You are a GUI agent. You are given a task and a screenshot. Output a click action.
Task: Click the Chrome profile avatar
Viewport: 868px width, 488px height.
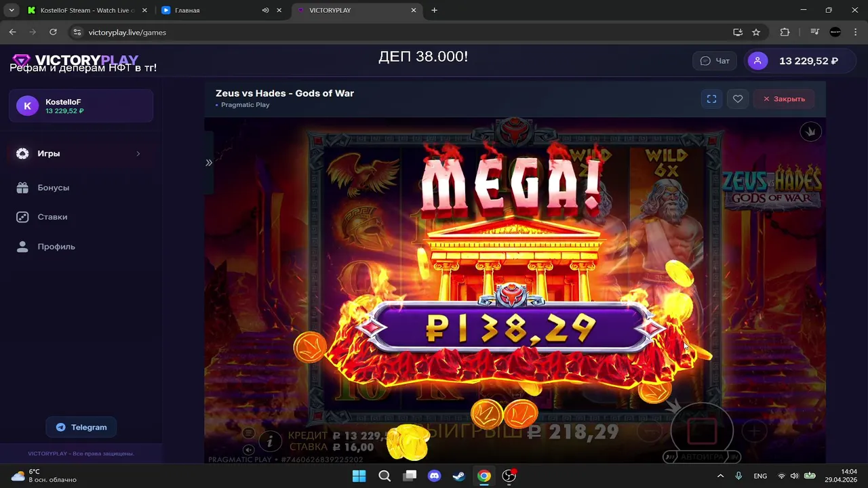[x=835, y=32]
